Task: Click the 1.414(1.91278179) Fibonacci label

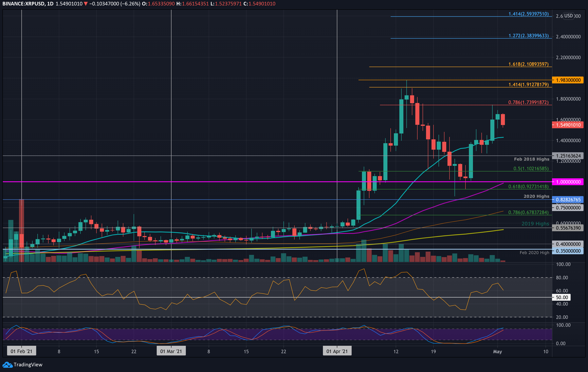Action: (528, 84)
